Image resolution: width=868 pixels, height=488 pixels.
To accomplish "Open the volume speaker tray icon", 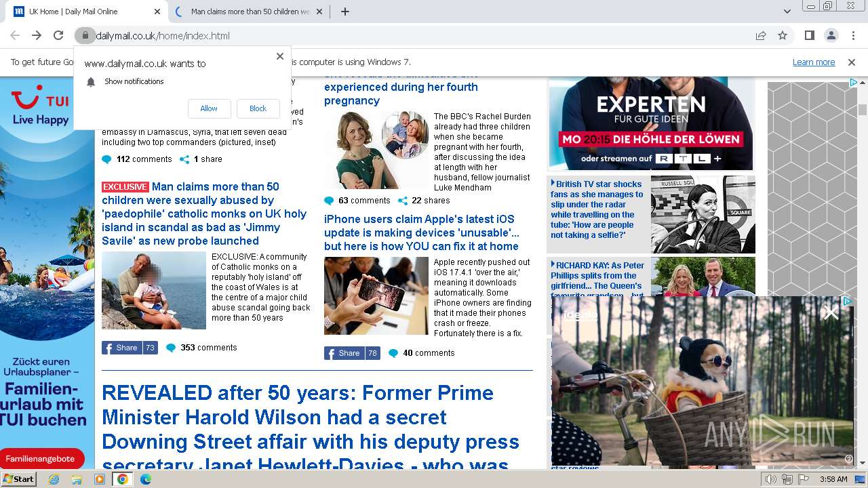I will [x=771, y=479].
